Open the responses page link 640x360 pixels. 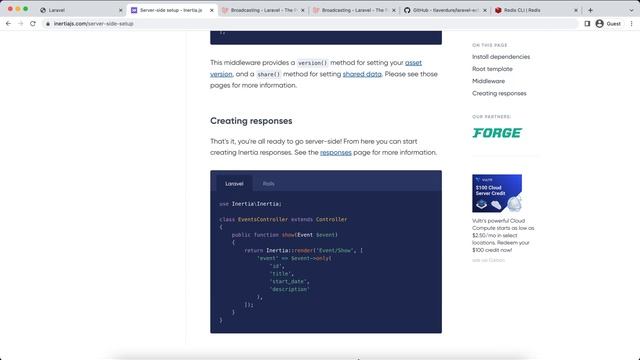(x=336, y=152)
